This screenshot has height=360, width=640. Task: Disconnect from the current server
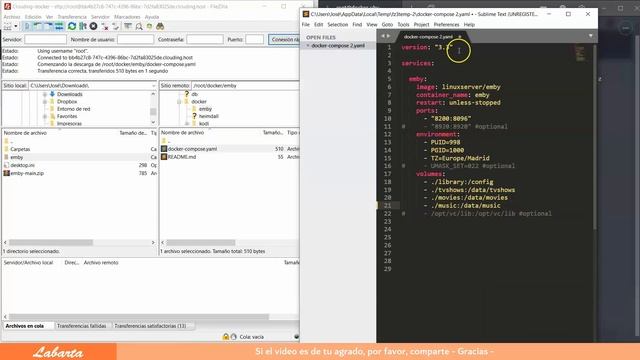[x=105, y=26]
